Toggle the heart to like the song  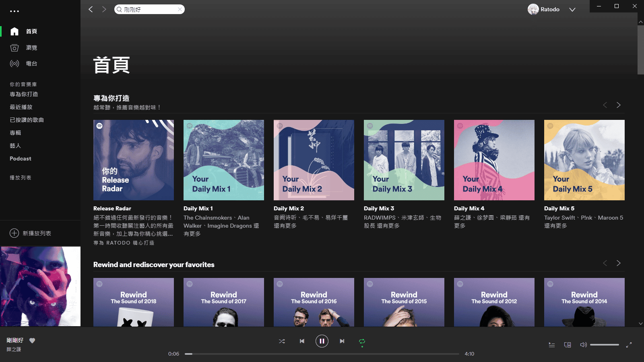[32, 340]
